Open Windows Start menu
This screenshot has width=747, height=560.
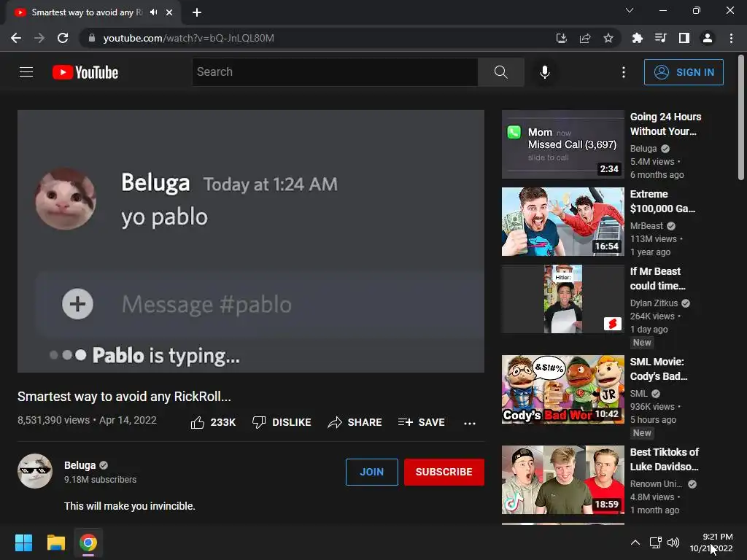pyautogui.click(x=23, y=542)
